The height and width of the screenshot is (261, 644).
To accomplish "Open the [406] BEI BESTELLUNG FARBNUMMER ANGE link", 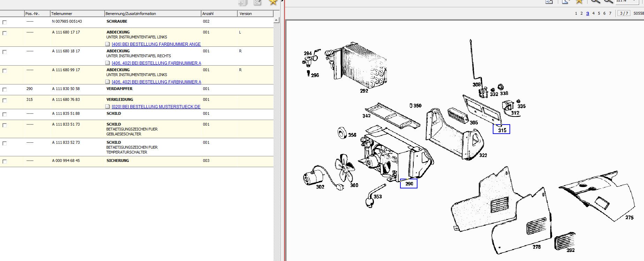I will point(156,44).
